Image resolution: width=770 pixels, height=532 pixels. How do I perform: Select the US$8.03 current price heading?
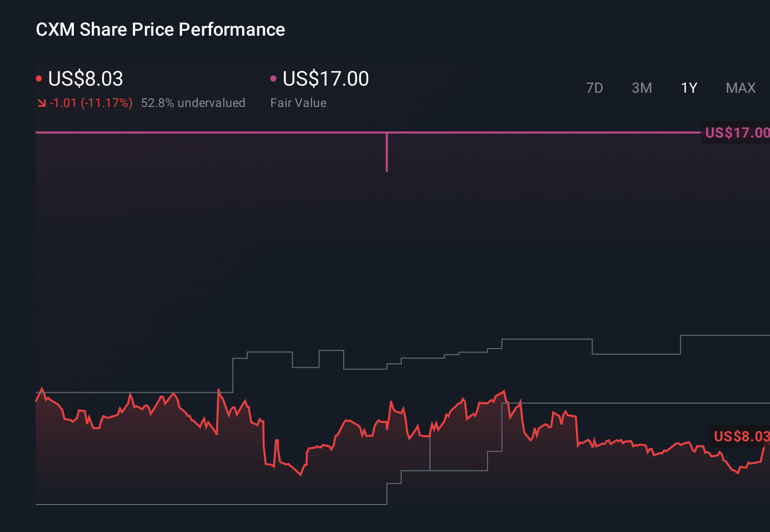85,79
